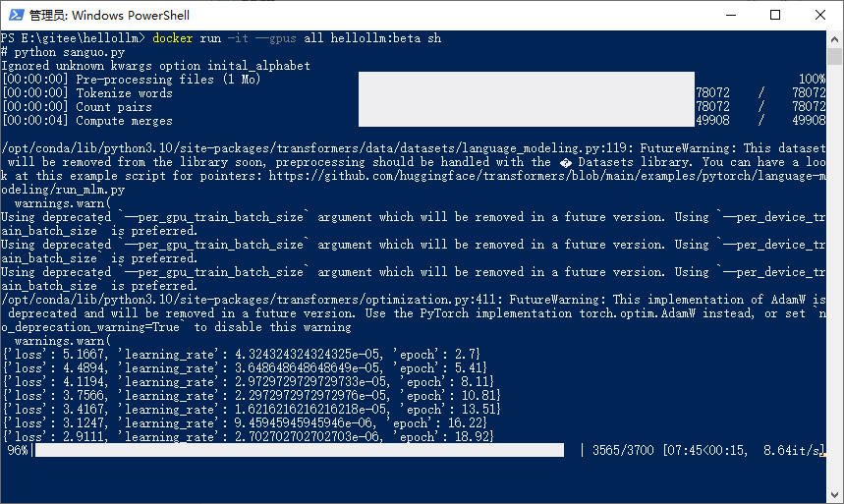The width and height of the screenshot is (844, 504).
Task: Click the PowerShell icon in title bar
Action: 17,15
